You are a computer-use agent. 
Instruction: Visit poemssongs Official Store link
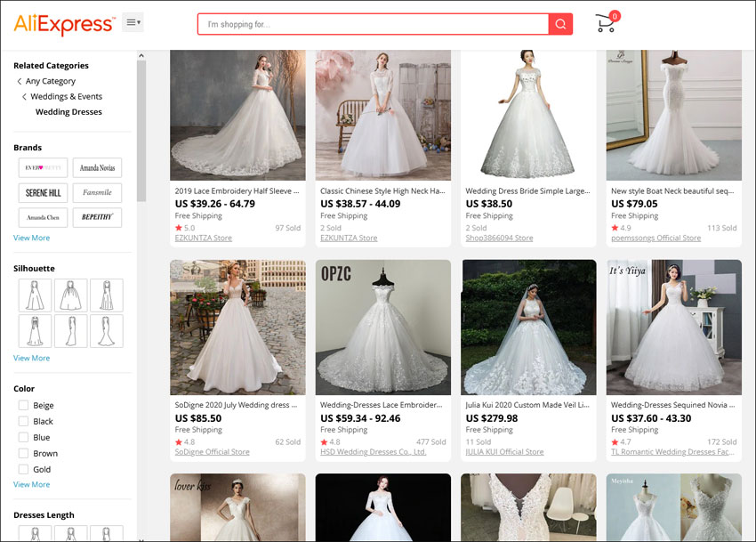(655, 238)
